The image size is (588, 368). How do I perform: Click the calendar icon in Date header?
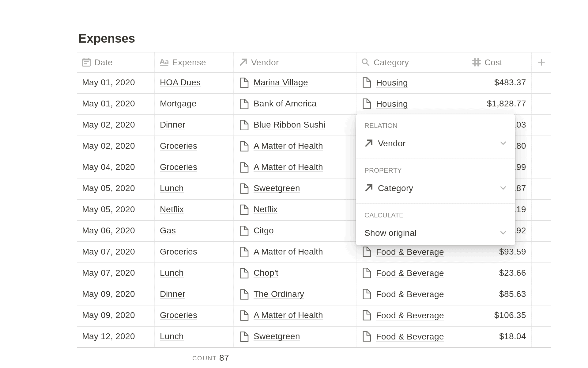coord(86,63)
